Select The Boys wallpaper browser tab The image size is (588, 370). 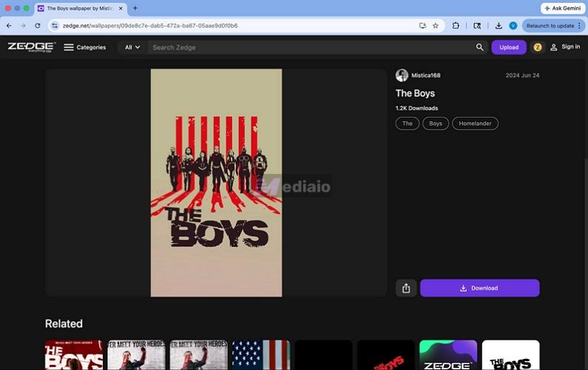[81, 8]
